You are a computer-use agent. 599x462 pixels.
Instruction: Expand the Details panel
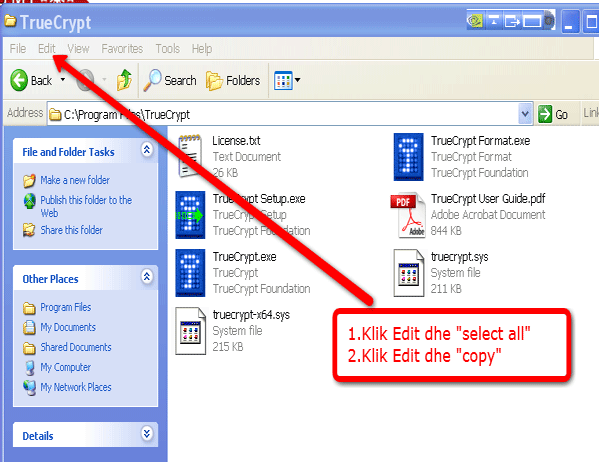[147, 433]
